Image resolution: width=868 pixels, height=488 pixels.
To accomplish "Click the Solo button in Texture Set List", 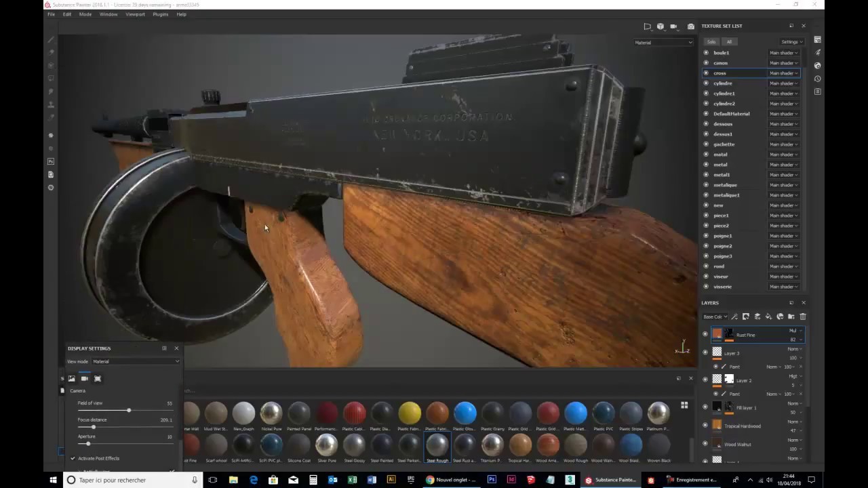I will (x=711, y=41).
